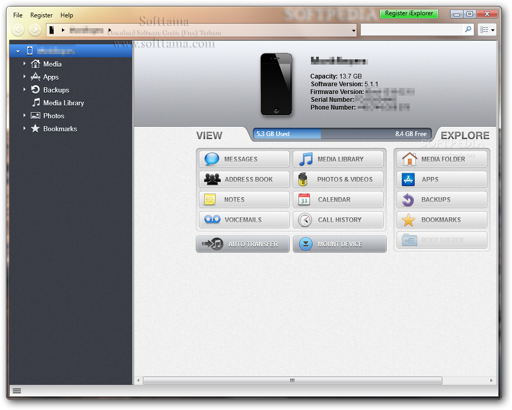Click the search magnifier icon
This screenshot has height=410, width=512.
tap(468, 29)
